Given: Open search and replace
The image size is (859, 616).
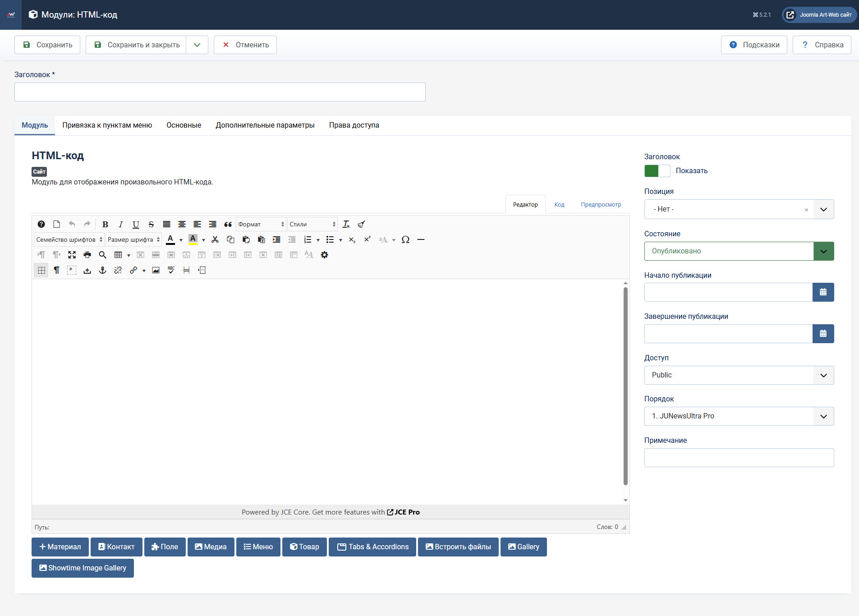Looking at the screenshot, I should pyautogui.click(x=102, y=255).
